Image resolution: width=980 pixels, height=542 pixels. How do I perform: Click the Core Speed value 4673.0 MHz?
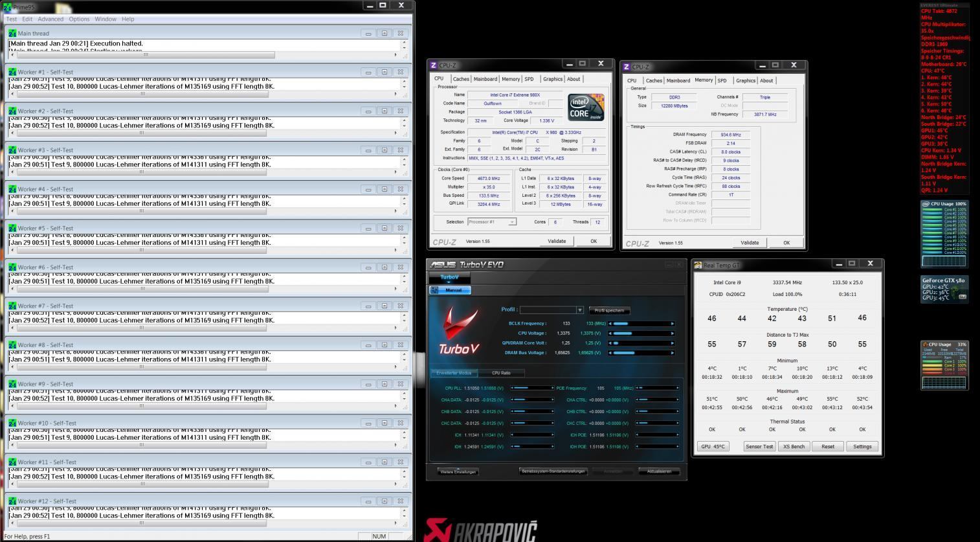tap(489, 178)
